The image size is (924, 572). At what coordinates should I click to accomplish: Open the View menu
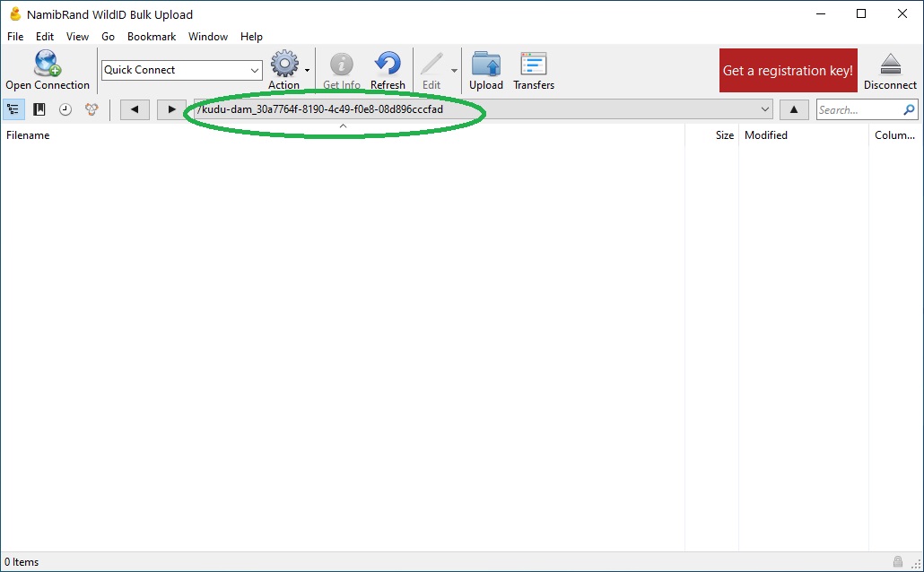coord(77,37)
